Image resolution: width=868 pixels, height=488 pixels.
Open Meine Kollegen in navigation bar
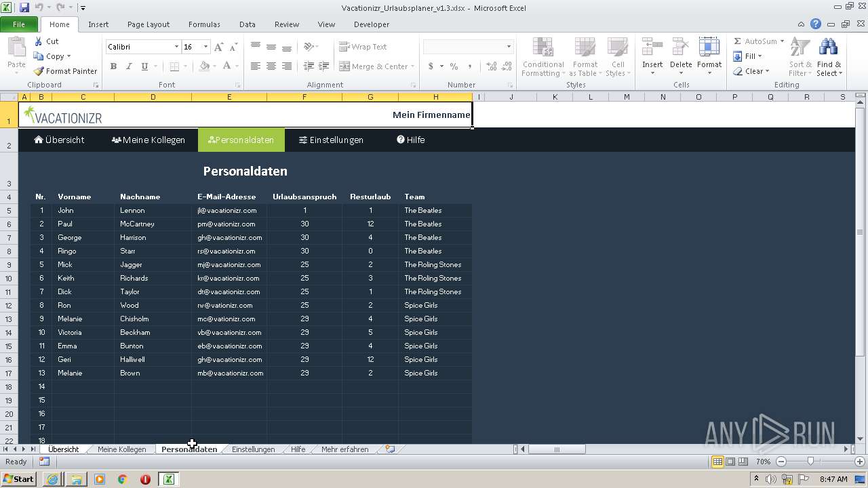149,140
